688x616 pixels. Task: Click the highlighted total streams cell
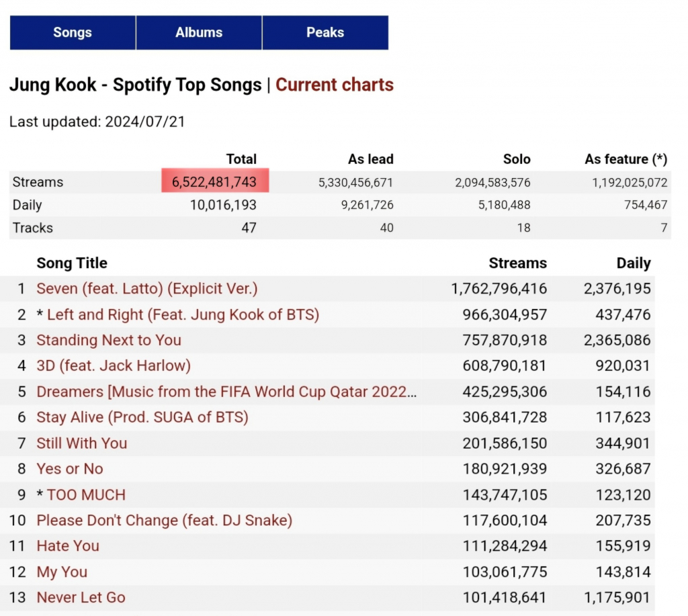tap(215, 182)
